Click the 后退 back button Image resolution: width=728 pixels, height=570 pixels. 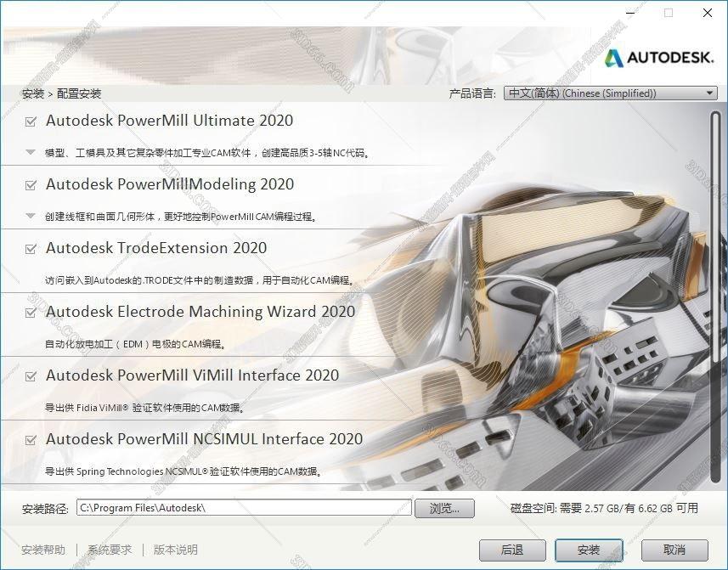click(x=512, y=550)
